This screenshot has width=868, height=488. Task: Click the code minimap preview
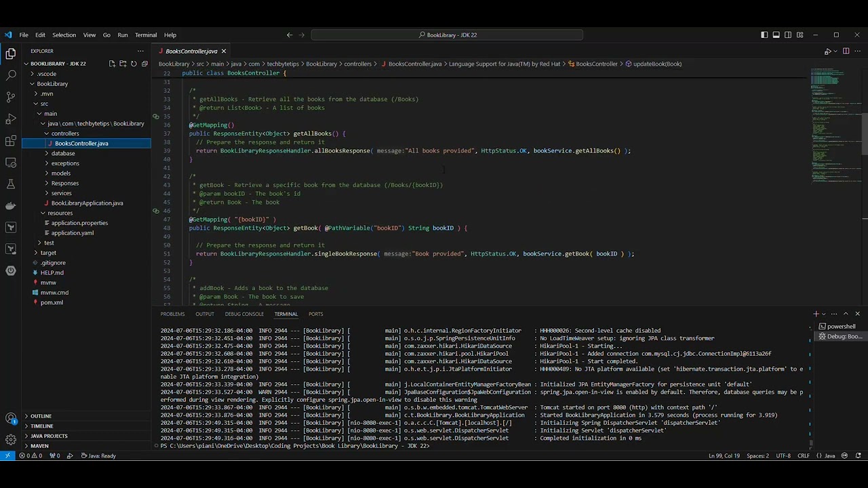pyautogui.click(x=835, y=125)
